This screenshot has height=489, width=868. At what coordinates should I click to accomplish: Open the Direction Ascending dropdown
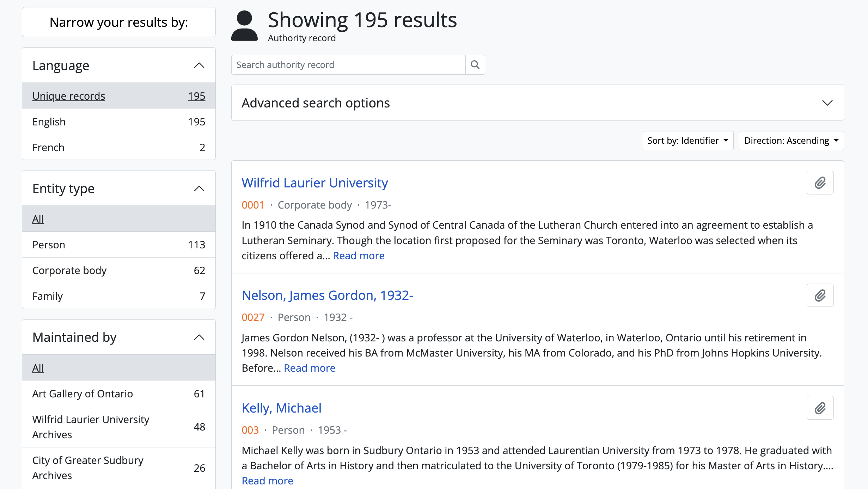(x=791, y=141)
